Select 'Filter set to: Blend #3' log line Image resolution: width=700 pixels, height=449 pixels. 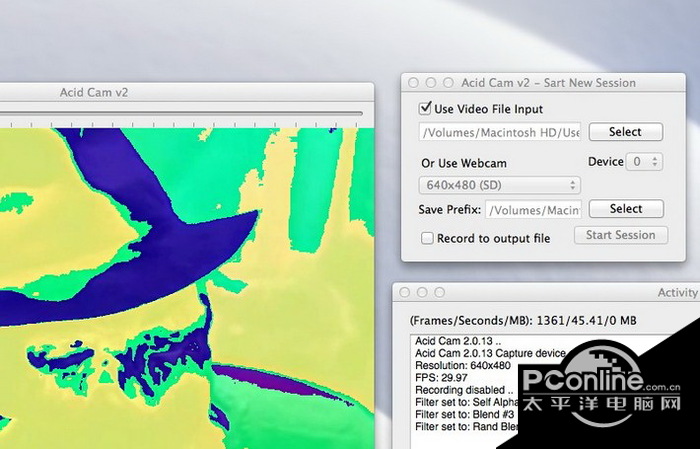464,415
